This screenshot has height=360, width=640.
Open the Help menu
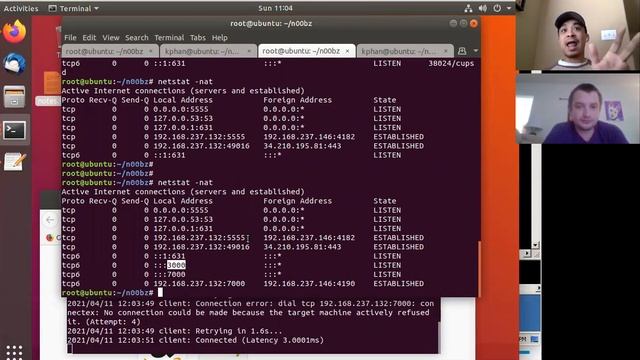click(220, 38)
